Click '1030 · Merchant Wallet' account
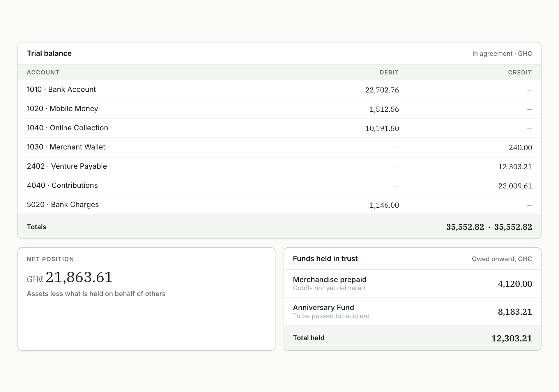The height and width of the screenshot is (392, 559). point(66,147)
